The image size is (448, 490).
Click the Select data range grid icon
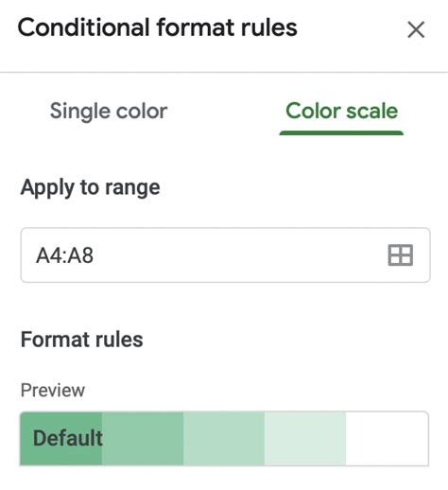(400, 254)
